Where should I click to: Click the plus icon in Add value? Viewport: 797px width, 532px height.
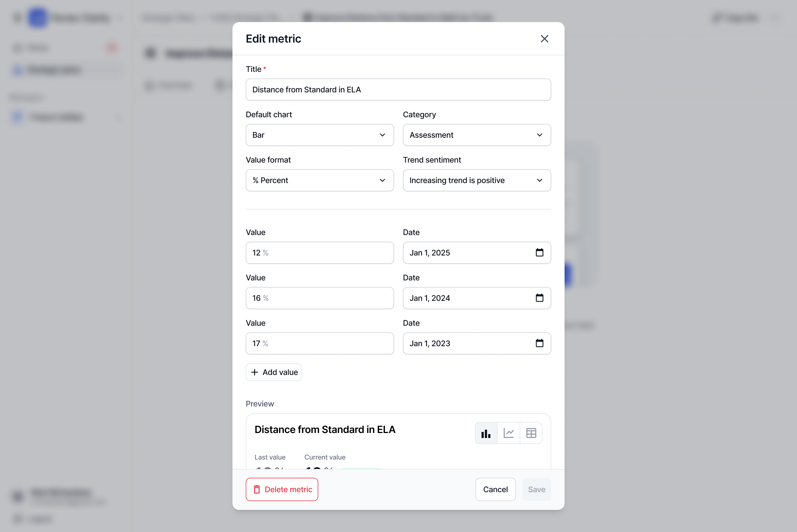(x=254, y=372)
